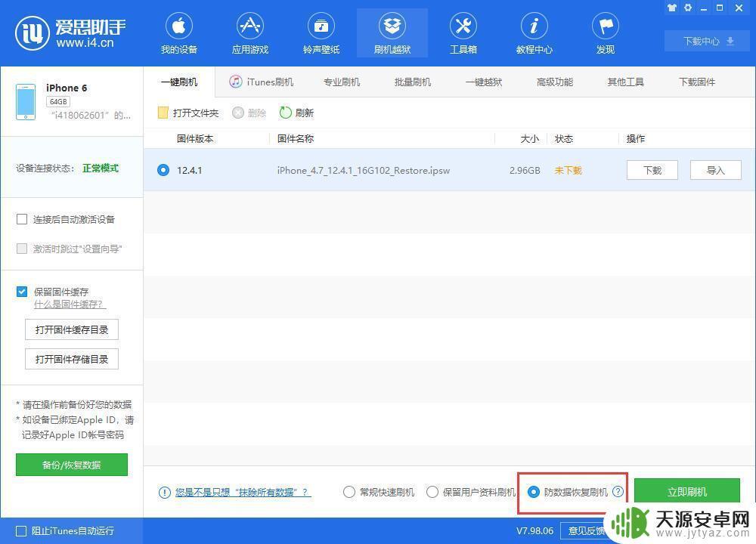756x544 pixels.
Task: Click 固件名称 column header
Action: (x=296, y=139)
